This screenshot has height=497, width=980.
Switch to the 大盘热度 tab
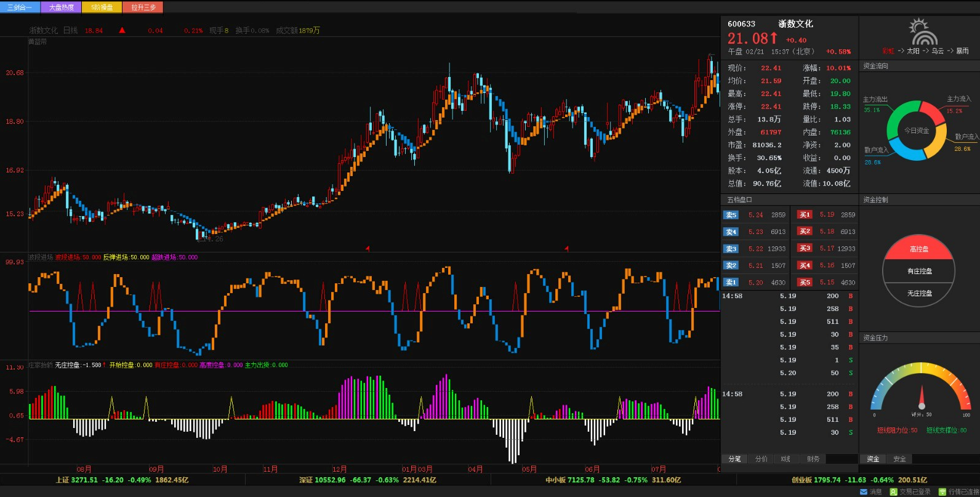(62, 7)
